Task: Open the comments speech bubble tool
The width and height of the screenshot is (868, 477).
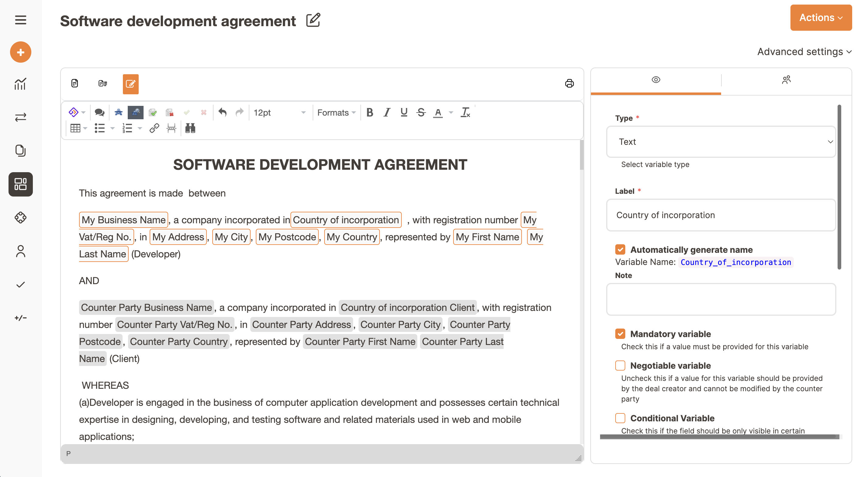Action: (99, 112)
